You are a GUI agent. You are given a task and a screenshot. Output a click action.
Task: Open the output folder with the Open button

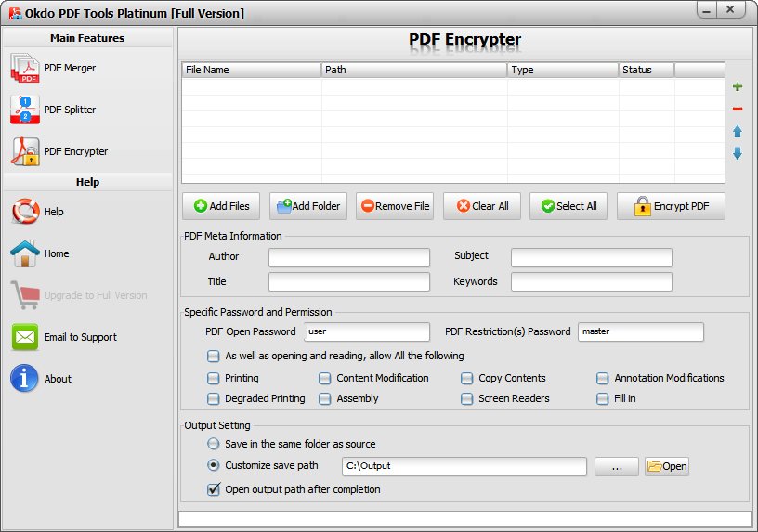[x=667, y=466]
